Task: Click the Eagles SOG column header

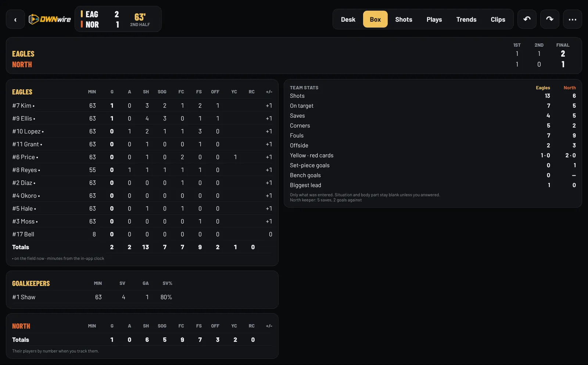Action: click(x=162, y=92)
